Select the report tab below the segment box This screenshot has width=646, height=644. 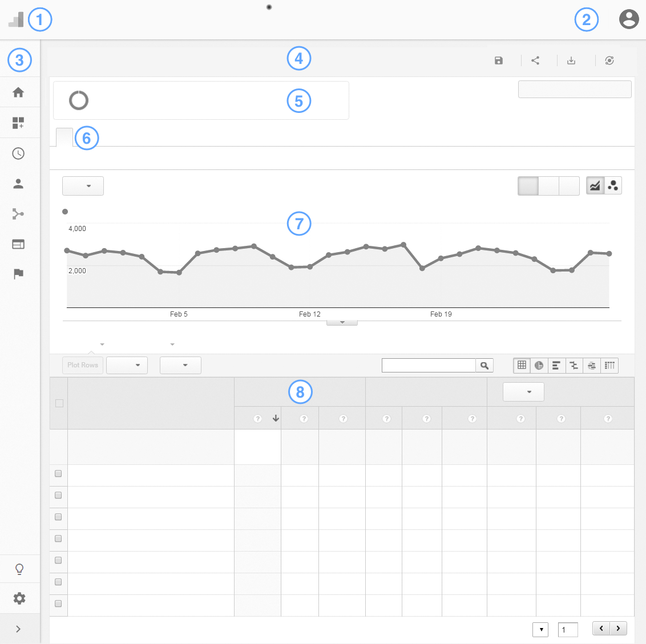pos(64,137)
